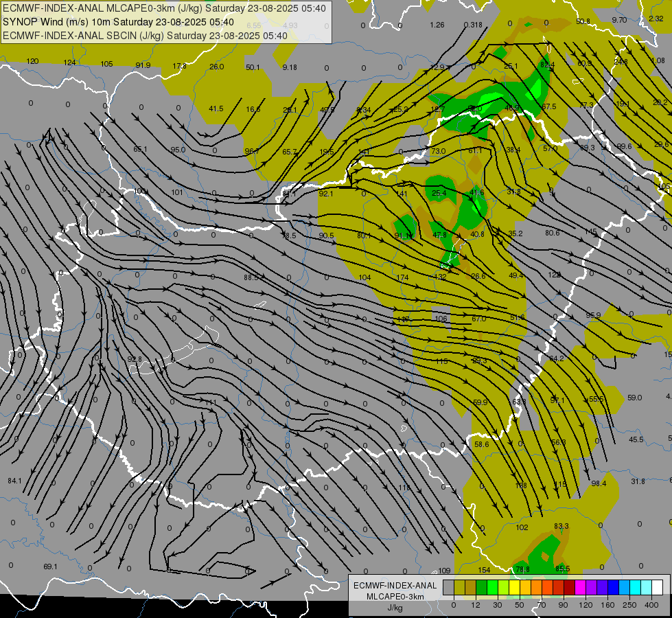Screen dimensions: 672x618
Task: Pick the olive swatch above legend value 0
Action: tap(459, 588)
